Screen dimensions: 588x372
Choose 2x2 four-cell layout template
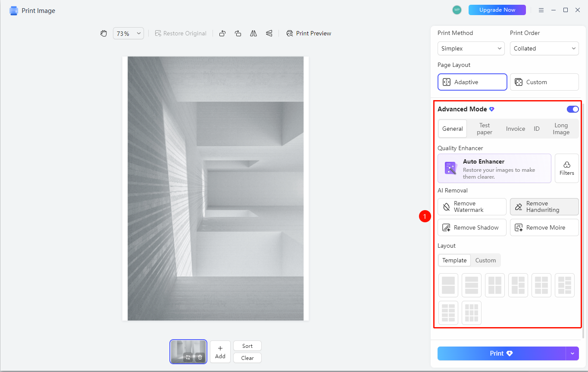point(495,285)
